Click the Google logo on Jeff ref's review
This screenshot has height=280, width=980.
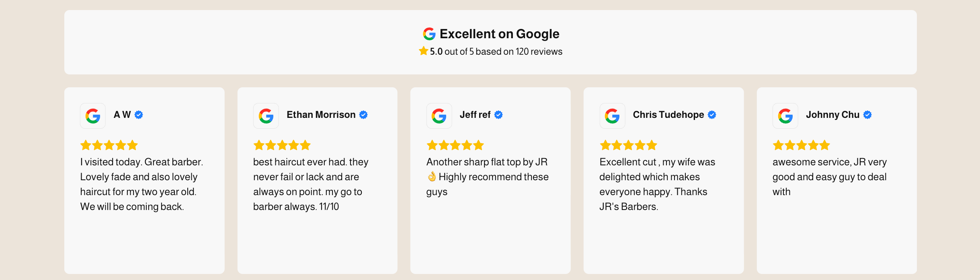coord(439,116)
